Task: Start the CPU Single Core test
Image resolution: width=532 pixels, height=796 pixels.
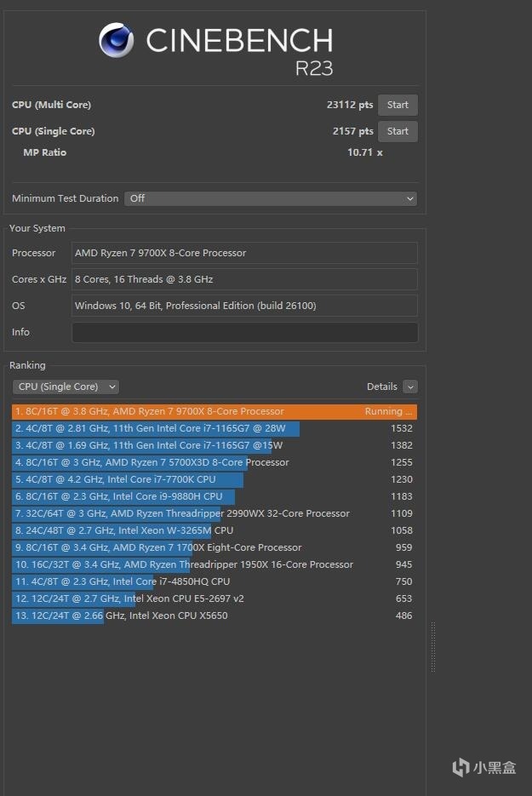Action: (398, 131)
